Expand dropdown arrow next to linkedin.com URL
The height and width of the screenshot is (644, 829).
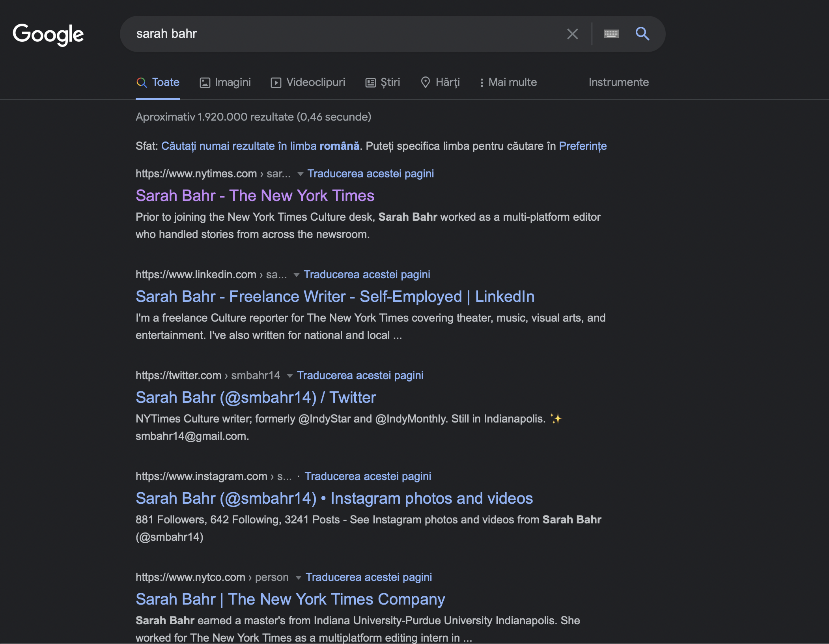pos(296,275)
